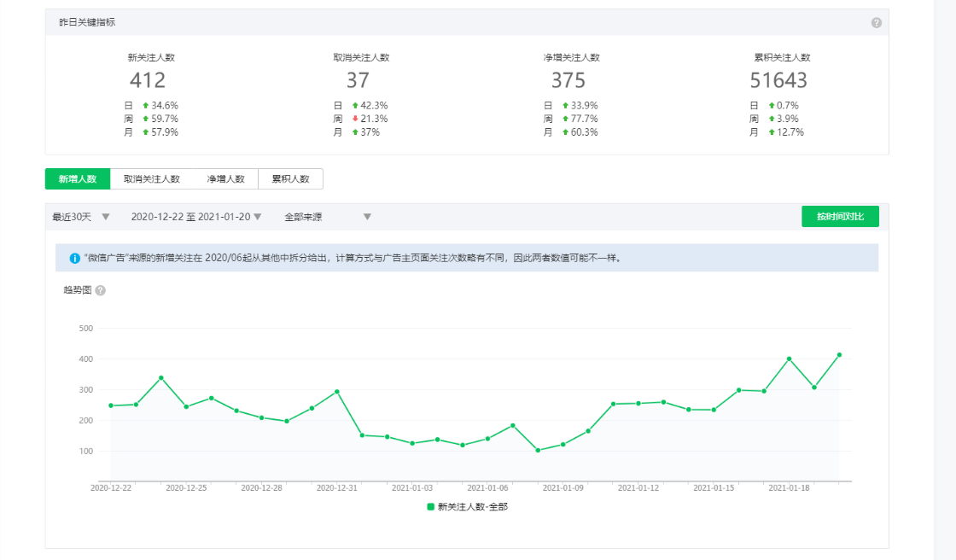Click the green up arrow beside 34.6%

coord(146,106)
